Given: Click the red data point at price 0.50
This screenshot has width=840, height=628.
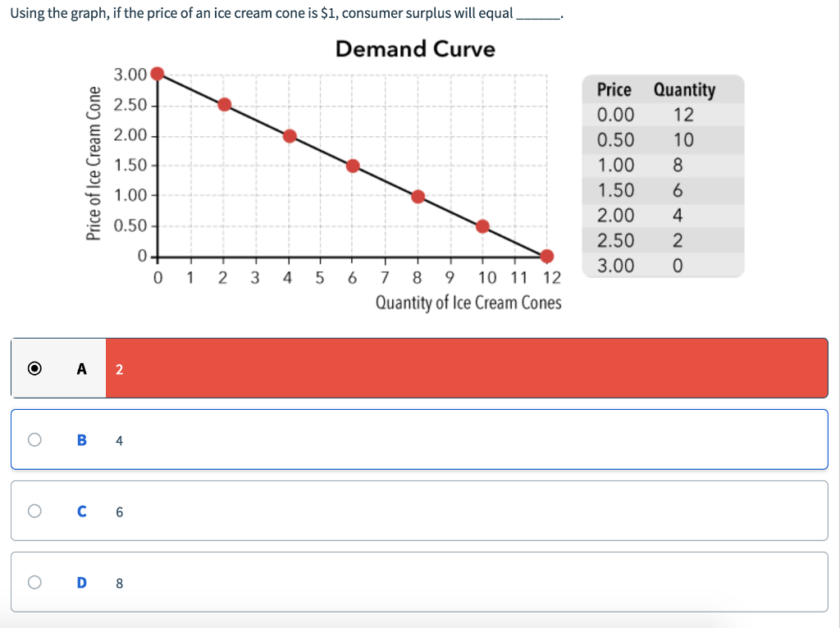Looking at the screenshot, I should pos(482,226).
